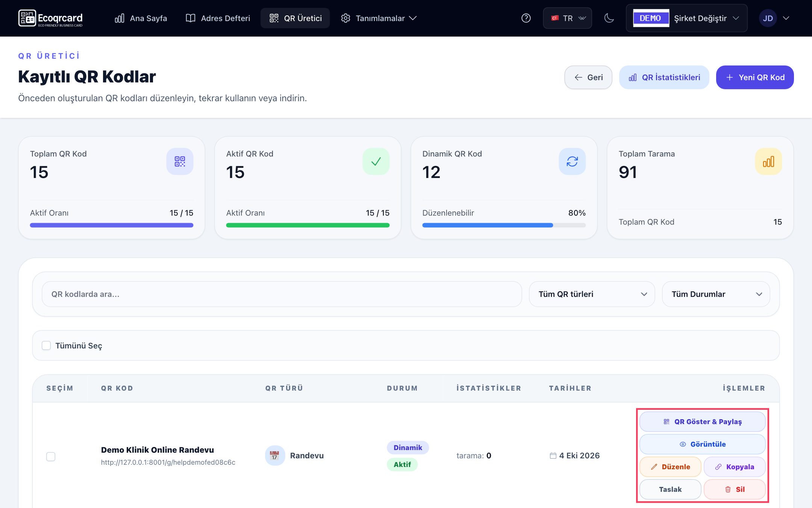Click QR Göster & Paylaş button

[x=703, y=422]
